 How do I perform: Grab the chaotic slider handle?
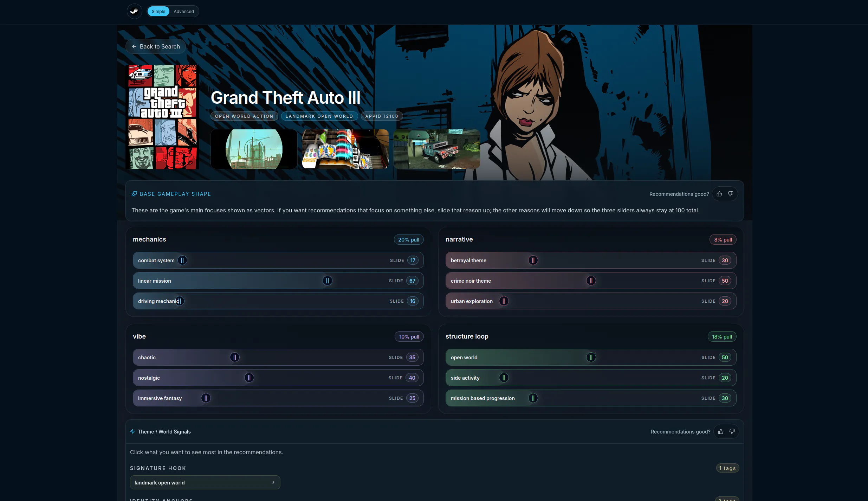235,357
